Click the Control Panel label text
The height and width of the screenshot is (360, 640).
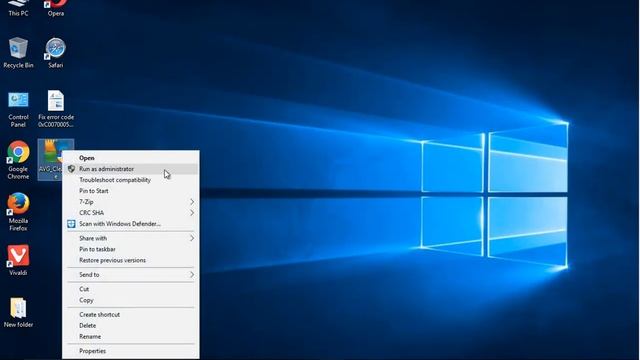point(18,121)
